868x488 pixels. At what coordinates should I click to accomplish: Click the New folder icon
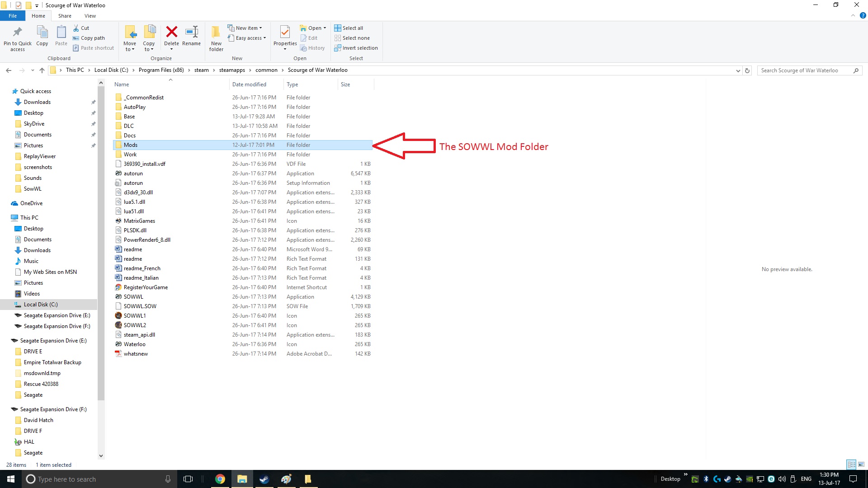[216, 32]
